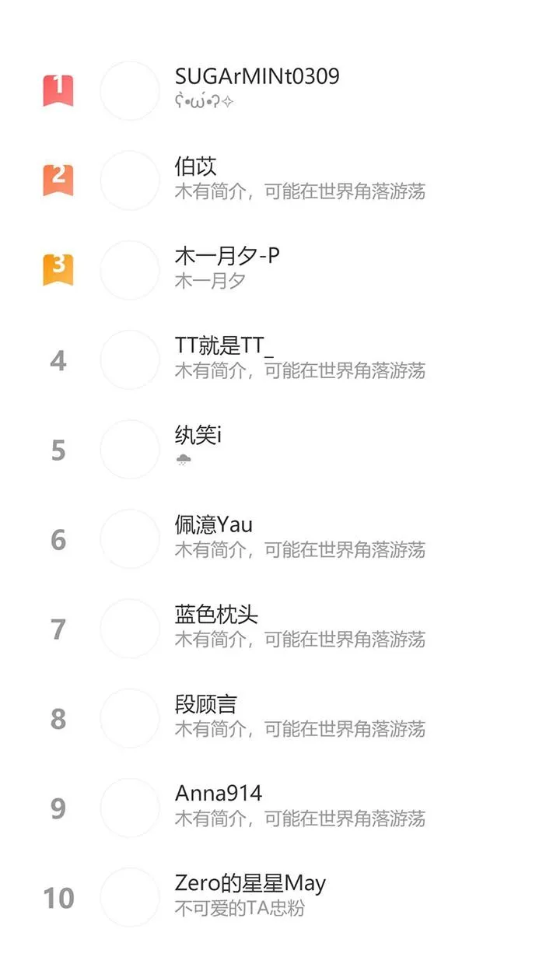Select username 伯苡
Image resolution: width=560 pixels, height=964 pixels.
pos(195,167)
